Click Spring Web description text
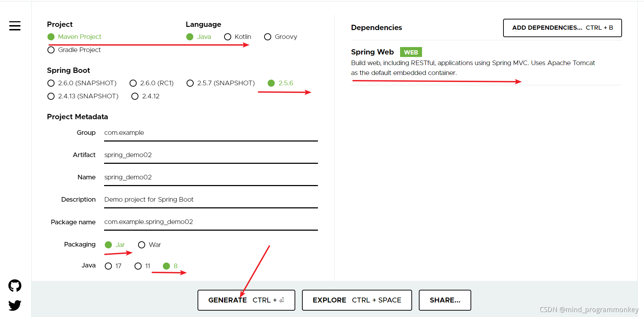644x317 pixels. pyautogui.click(x=473, y=68)
